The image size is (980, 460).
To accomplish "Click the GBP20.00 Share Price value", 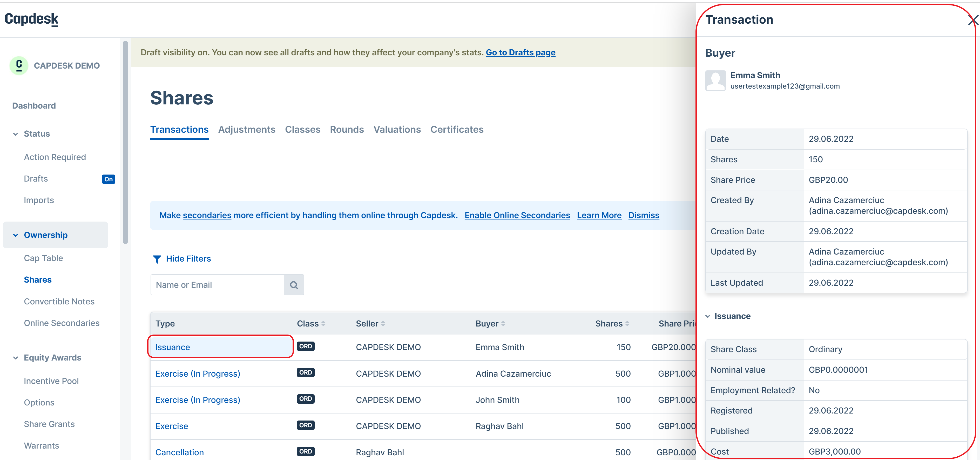I will click(828, 180).
